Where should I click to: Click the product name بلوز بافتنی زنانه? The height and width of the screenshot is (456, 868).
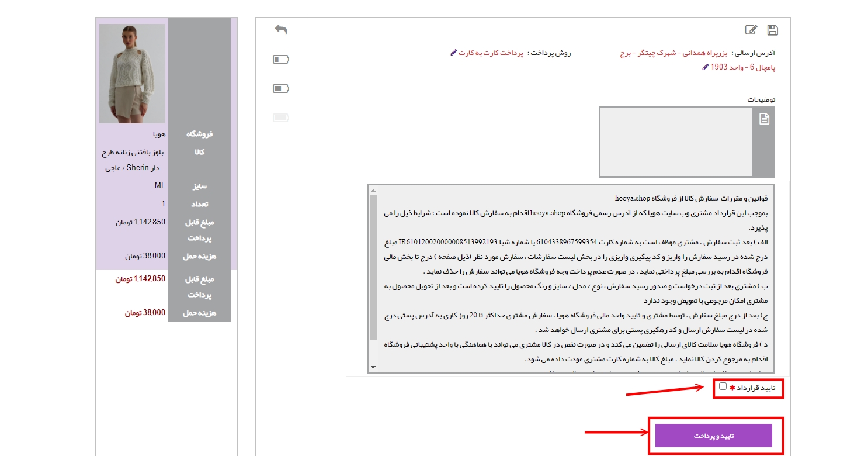133,153
